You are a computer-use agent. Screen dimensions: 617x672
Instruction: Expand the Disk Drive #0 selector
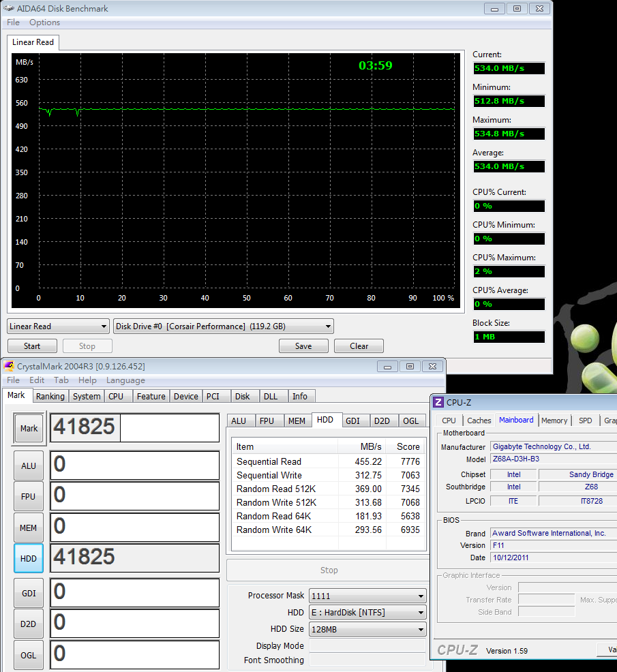224,326
